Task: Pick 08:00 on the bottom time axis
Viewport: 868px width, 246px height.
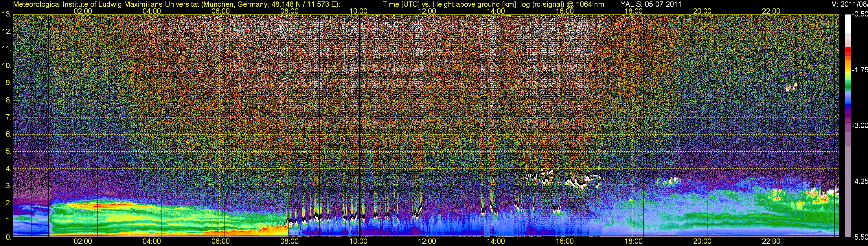Action: [289, 241]
